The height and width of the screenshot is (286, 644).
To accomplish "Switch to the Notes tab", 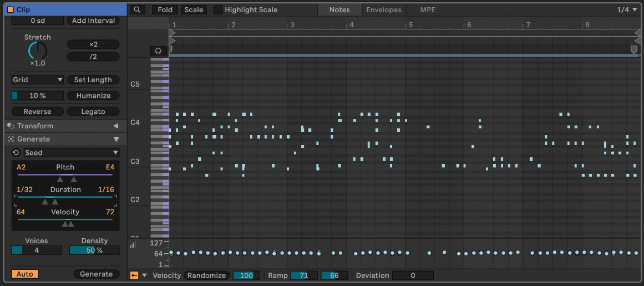I will (x=339, y=9).
